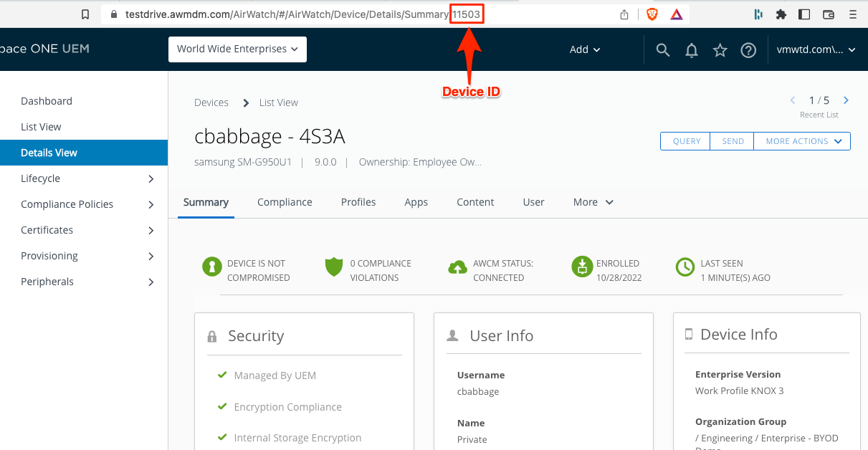The width and height of the screenshot is (868, 450).
Task: Switch to the Profiles tab
Action: click(358, 202)
